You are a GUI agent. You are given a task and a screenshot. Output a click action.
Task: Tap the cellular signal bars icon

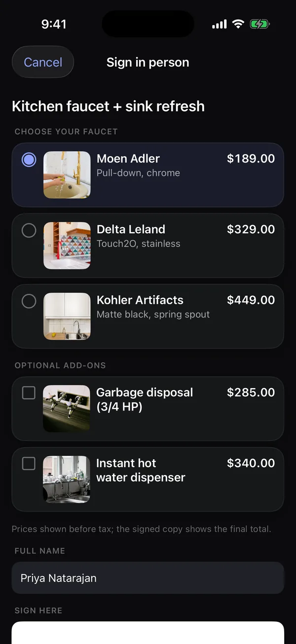[x=220, y=24]
